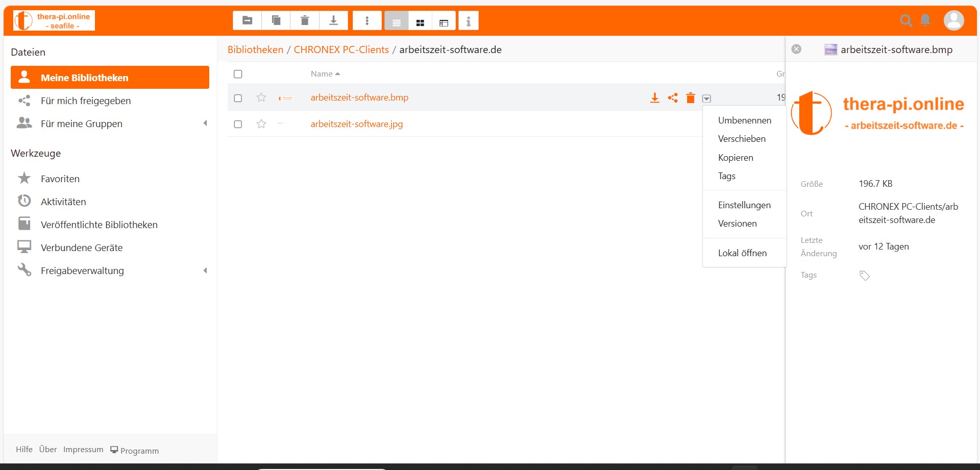Click the Programm footer link
Image resolution: width=980 pixels, height=470 pixels.
(x=135, y=450)
